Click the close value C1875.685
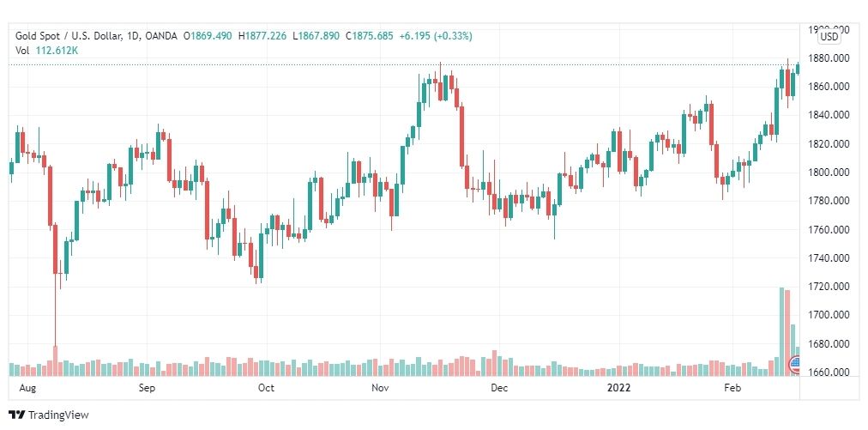Screen dimensions: 868x430 coord(369,36)
